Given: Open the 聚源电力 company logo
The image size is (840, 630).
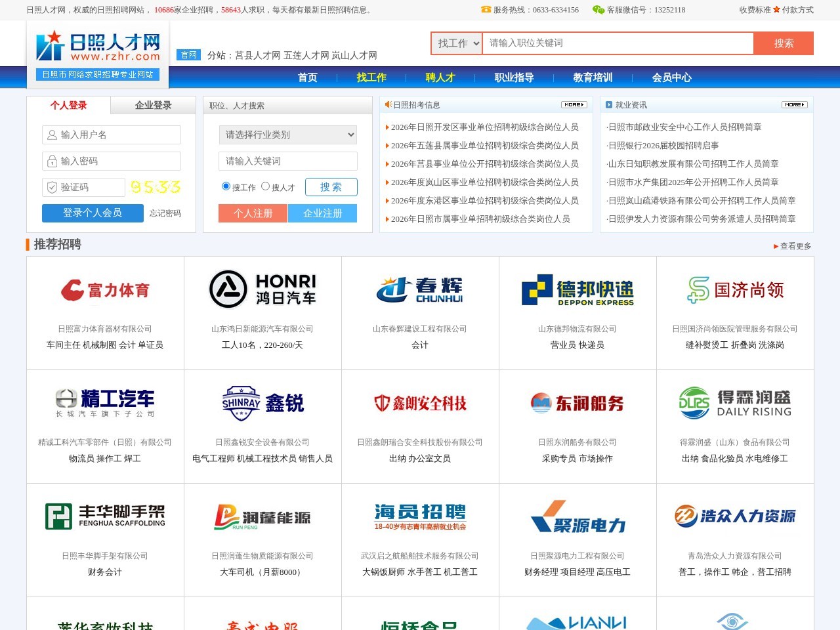Looking at the screenshot, I should click(x=577, y=517).
